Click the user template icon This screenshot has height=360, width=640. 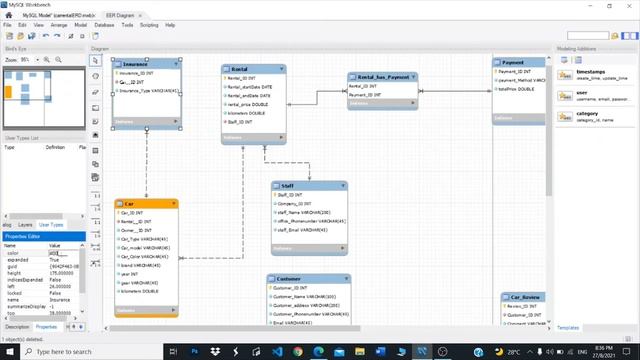click(565, 96)
